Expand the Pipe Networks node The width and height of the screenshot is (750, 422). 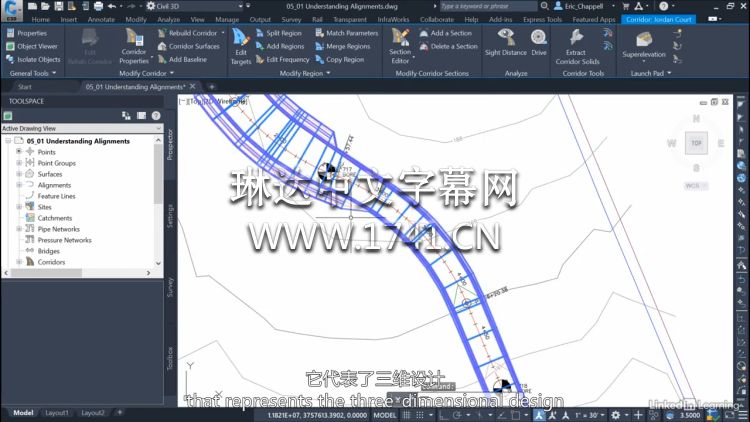pos(19,229)
